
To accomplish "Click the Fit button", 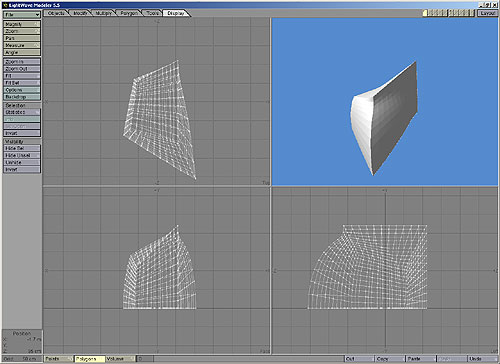I will [22, 76].
